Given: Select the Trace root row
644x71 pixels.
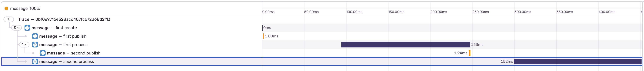Looking at the screenshot, I should pos(64,19).
